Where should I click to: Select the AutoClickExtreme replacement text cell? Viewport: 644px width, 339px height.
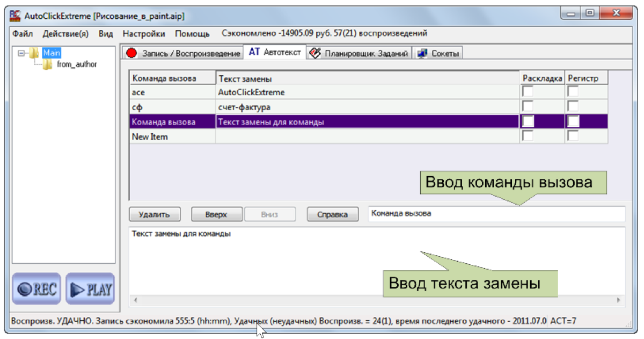[368, 92]
